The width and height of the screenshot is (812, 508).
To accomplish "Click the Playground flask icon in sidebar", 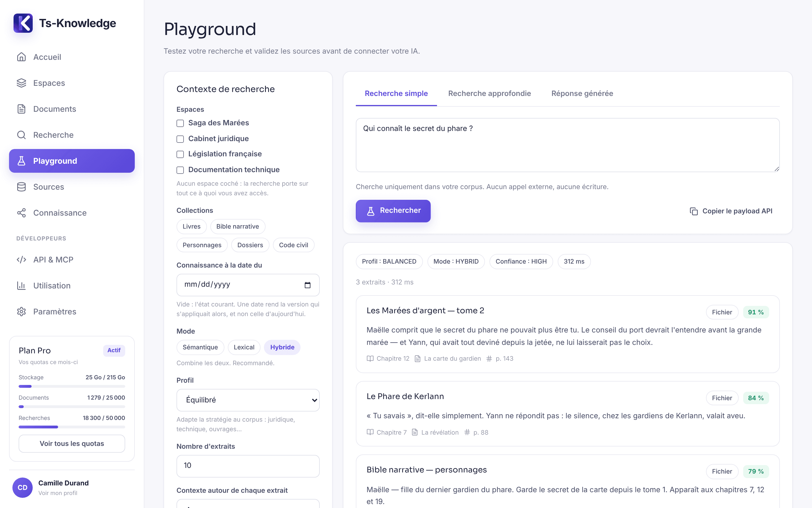I will click(21, 161).
